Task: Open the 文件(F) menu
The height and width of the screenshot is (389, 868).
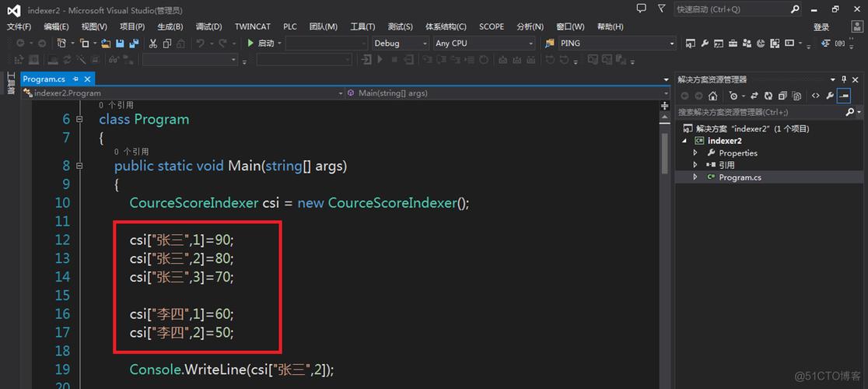Action: coord(19,26)
